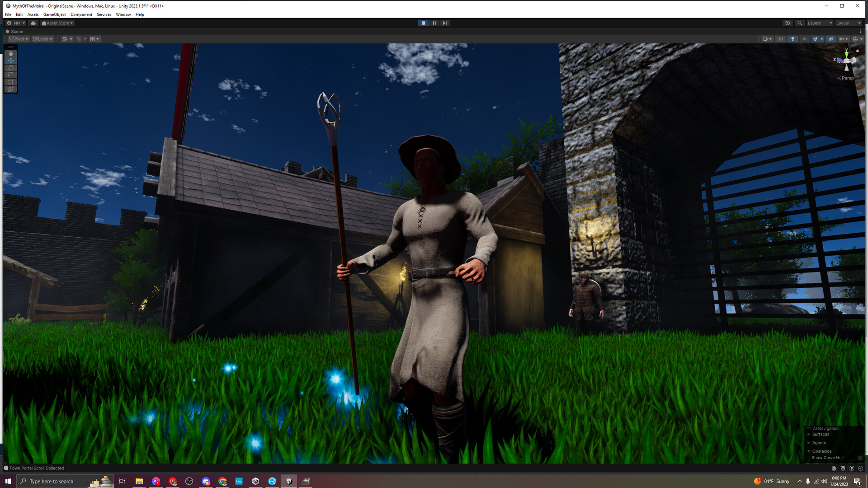Select the Hand tool in the Scene toolbar
This screenshot has width=868, height=488.
pos(10,53)
